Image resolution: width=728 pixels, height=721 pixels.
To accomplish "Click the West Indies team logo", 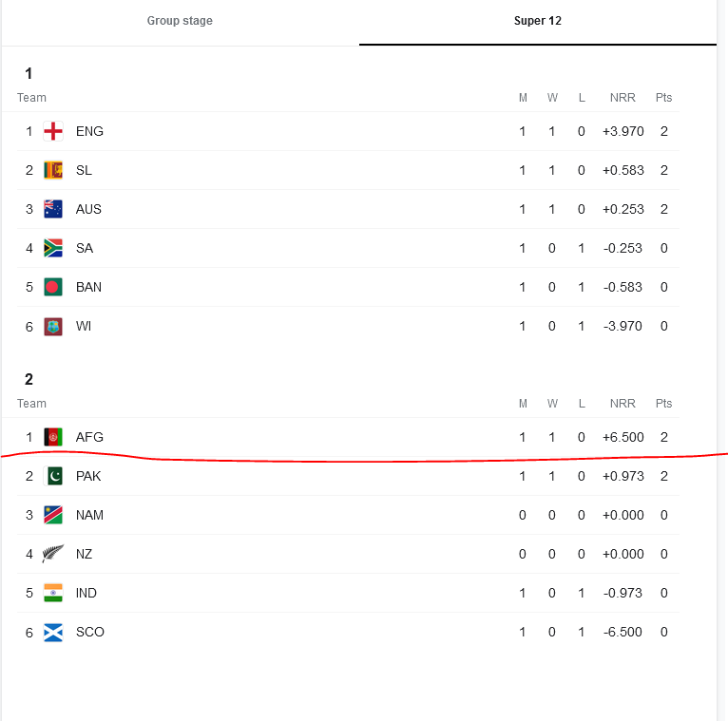I will [53, 327].
